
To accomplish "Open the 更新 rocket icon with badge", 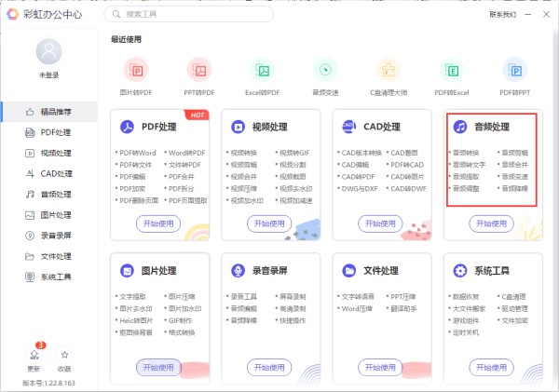I will tap(34, 355).
